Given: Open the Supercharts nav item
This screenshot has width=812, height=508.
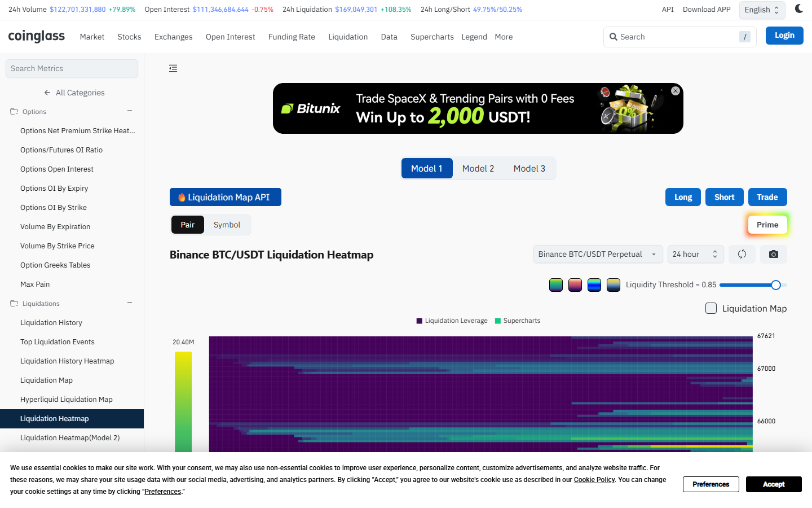Looking at the screenshot, I should point(432,37).
